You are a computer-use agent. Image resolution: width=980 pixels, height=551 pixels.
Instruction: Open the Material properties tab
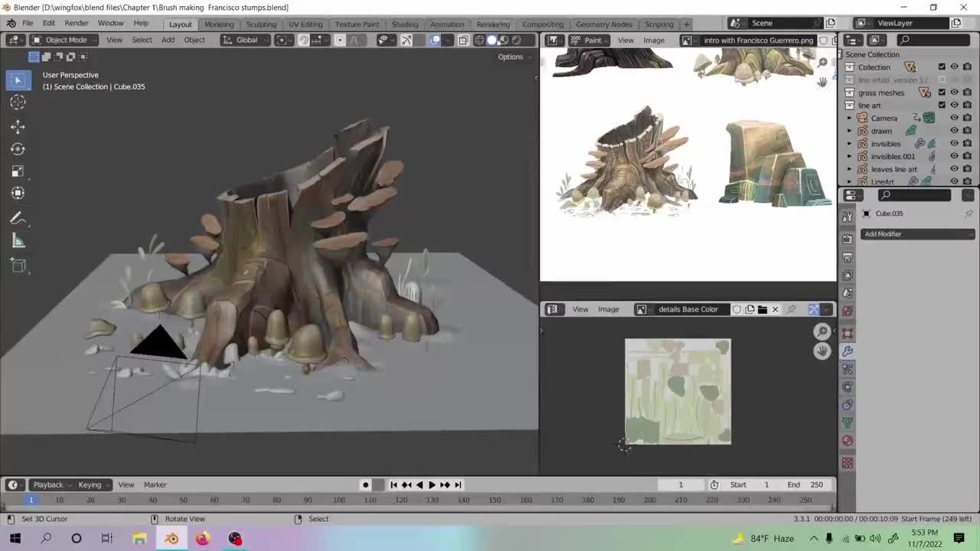(848, 441)
